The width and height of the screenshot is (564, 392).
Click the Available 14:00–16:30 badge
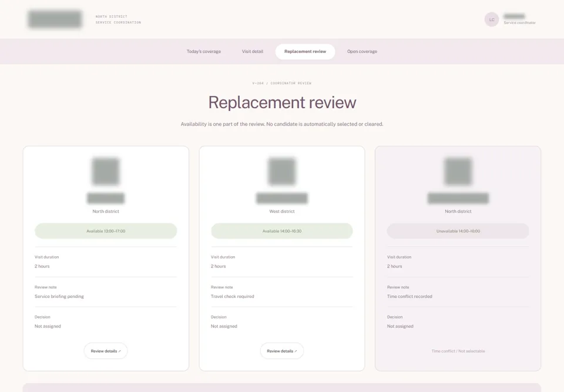click(281, 231)
